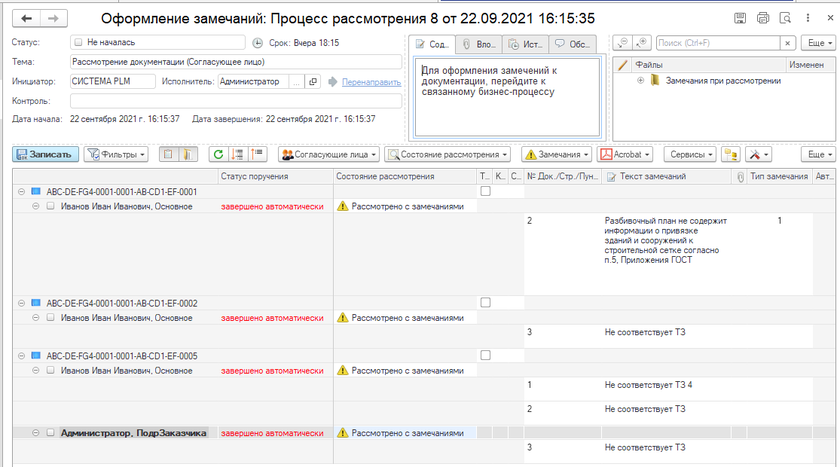Screen dimensions: 840x467
Task: Open the Acrobat dropdown menu
Action: click(625, 155)
